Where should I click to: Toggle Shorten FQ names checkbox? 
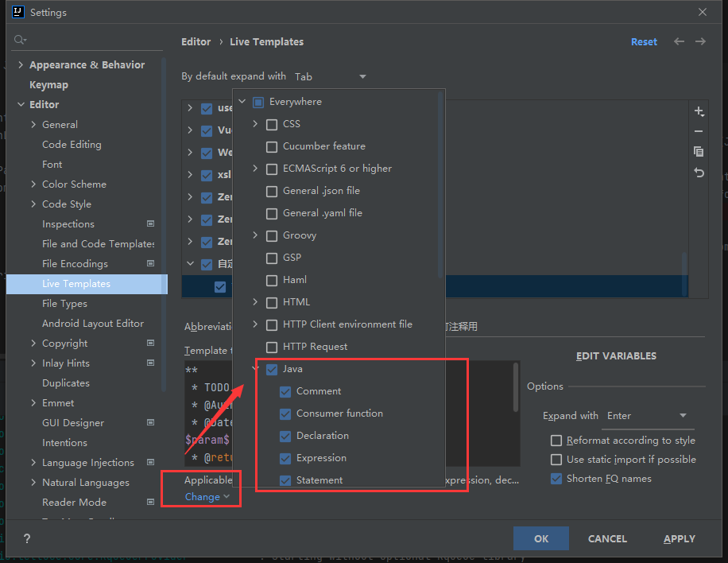(x=556, y=479)
